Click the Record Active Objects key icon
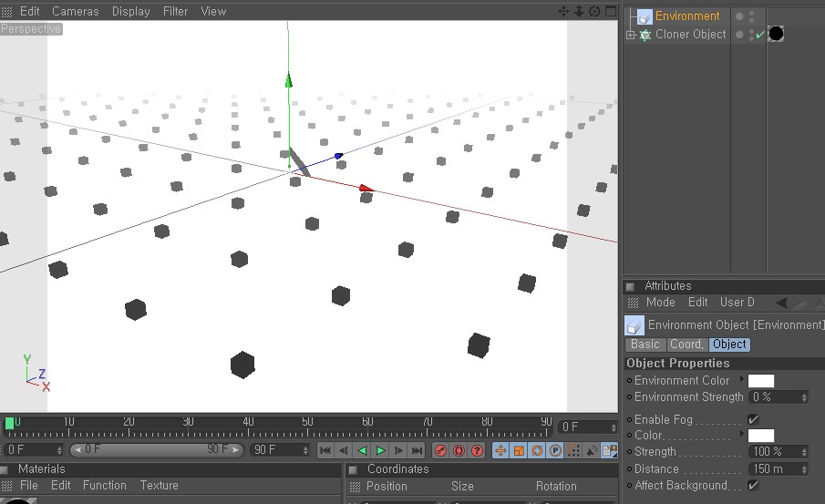The height and width of the screenshot is (504, 825). [440, 450]
